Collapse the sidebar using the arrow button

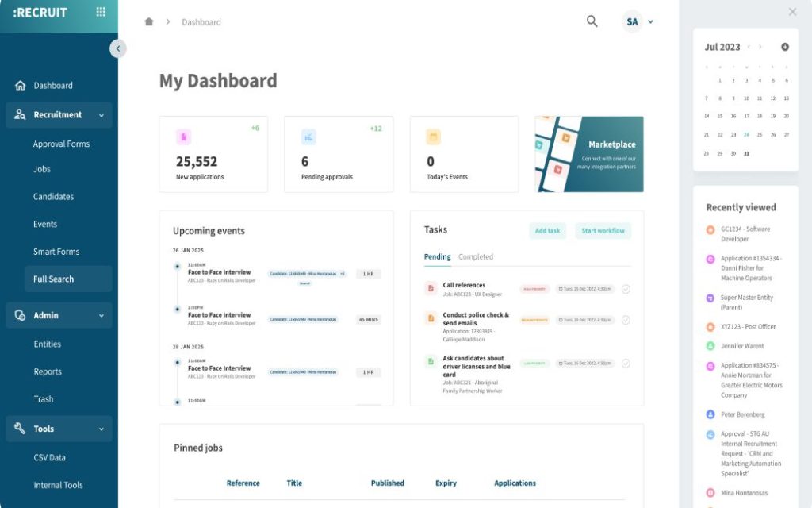118,48
